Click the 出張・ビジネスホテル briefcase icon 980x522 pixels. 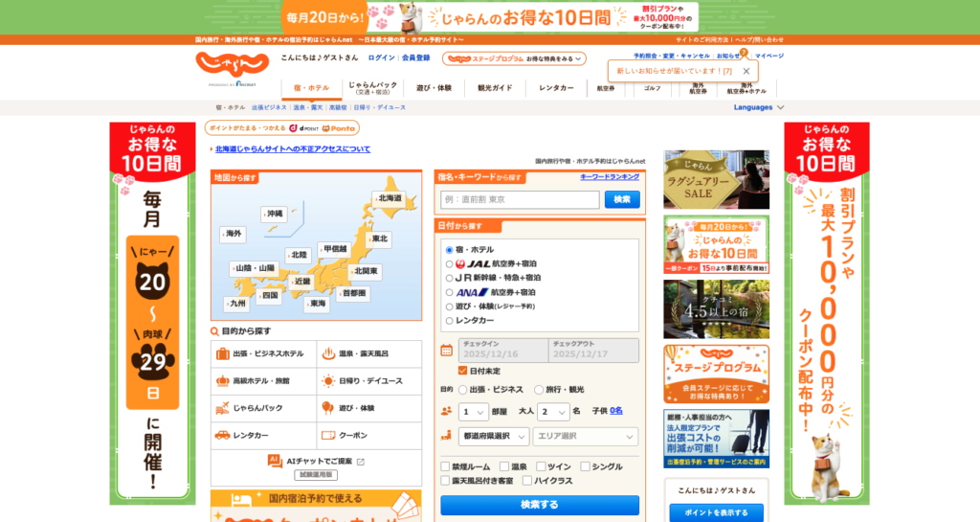click(x=222, y=353)
